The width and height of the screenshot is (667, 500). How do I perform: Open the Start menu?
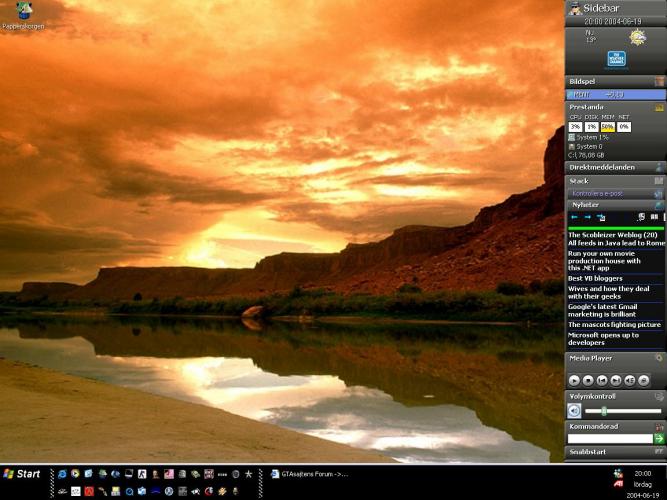(x=21, y=474)
